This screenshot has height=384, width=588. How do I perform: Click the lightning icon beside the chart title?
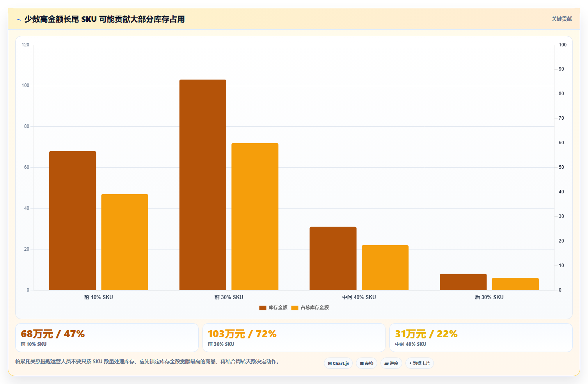pos(18,19)
